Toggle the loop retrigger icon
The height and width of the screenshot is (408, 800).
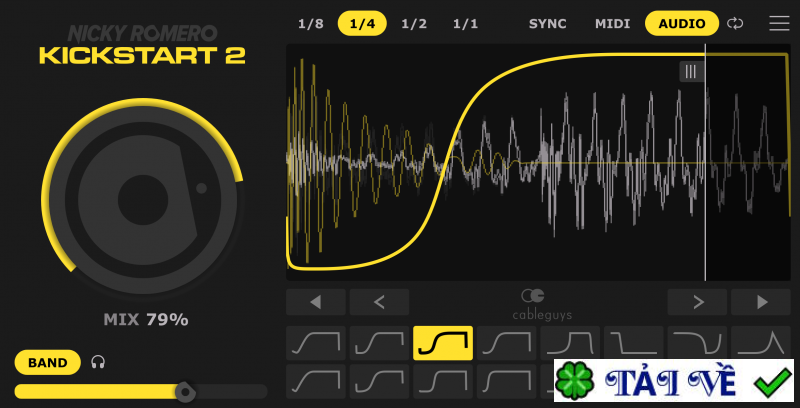click(x=735, y=23)
